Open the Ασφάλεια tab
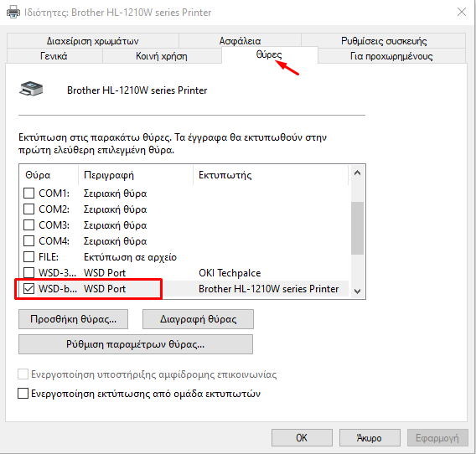This screenshot has width=476, height=454. pyautogui.click(x=240, y=41)
